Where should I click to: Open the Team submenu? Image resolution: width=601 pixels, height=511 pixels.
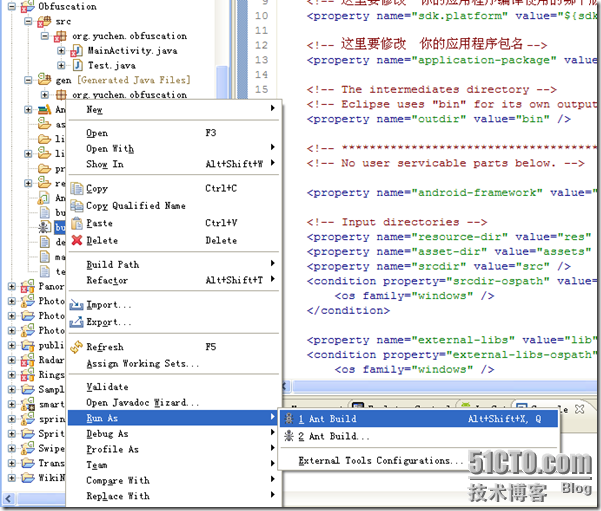click(174, 465)
